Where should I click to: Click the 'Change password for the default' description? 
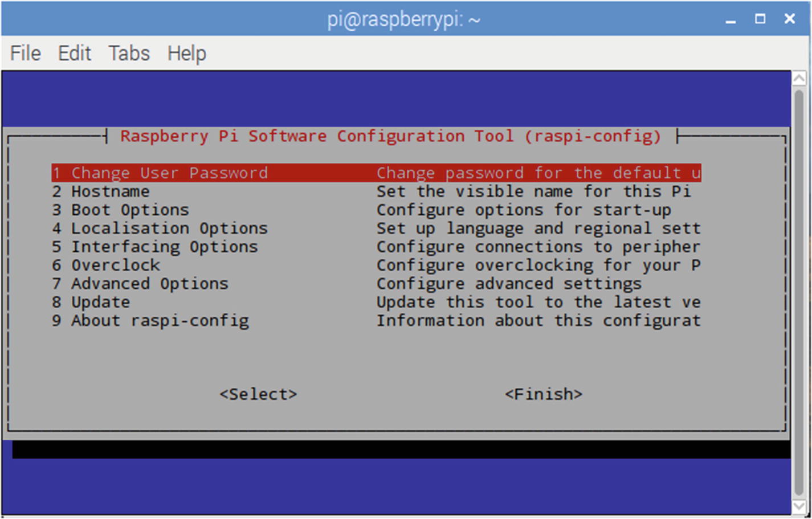(x=538, y=173)
